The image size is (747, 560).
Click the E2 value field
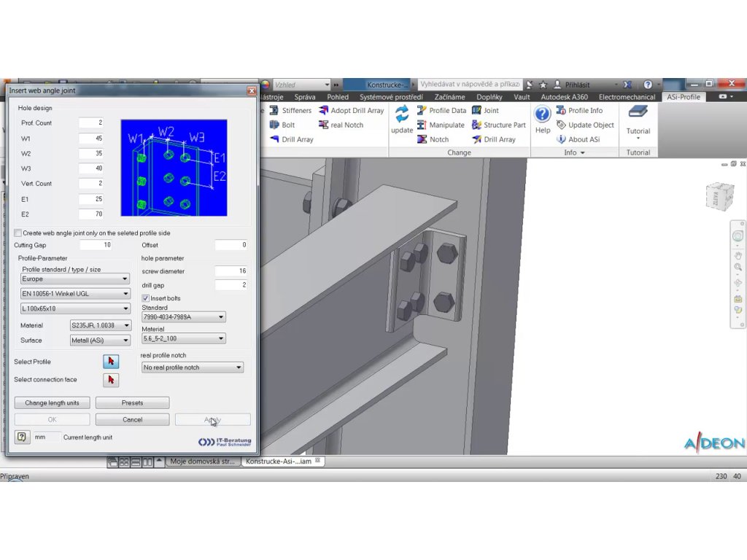[91, 214]
